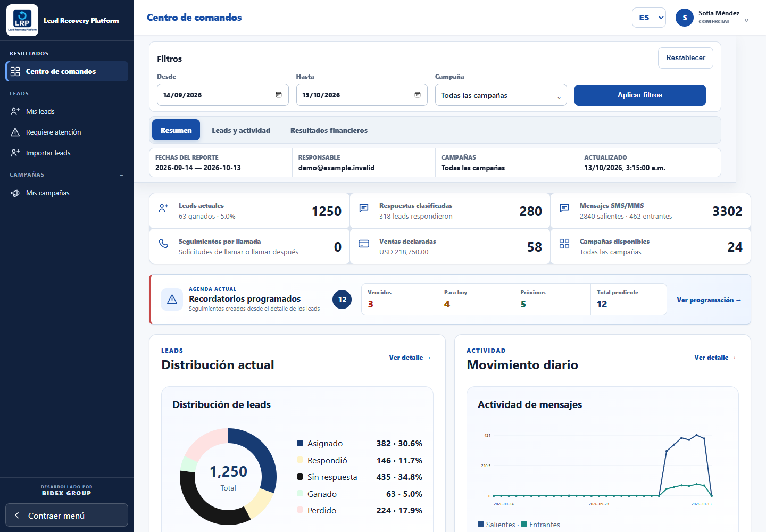Open the ES language dropdown
This screenshot has width=766, height=532.
(649, 18)
